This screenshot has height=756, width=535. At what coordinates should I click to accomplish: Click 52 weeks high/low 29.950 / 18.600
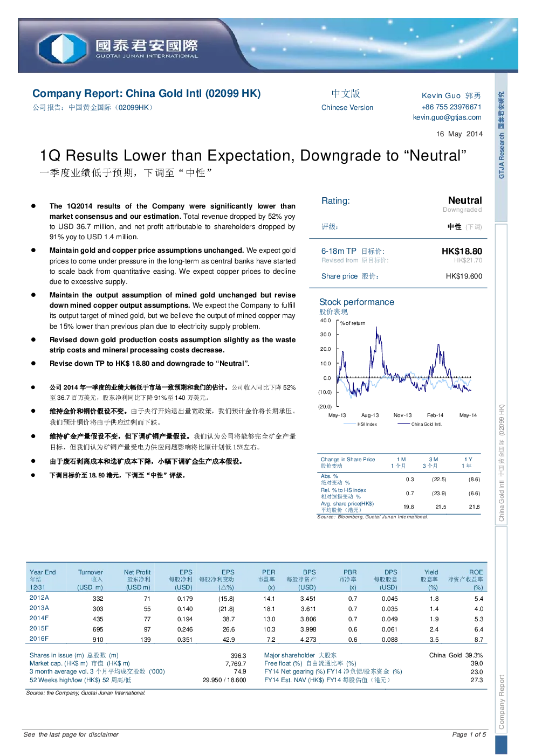coord(224,680)
